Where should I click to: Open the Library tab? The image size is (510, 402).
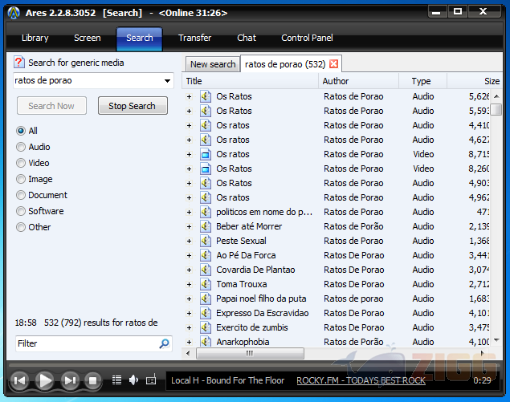(35, 38)
